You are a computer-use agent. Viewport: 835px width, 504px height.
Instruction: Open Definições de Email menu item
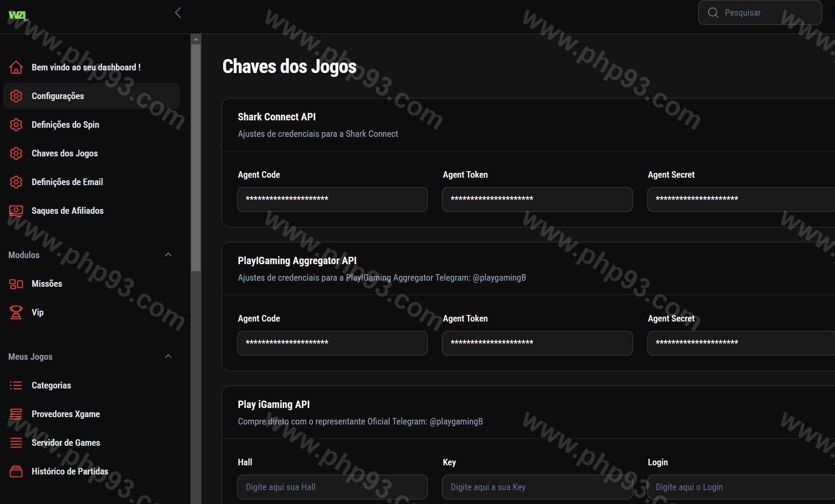[x=67, y=182]
